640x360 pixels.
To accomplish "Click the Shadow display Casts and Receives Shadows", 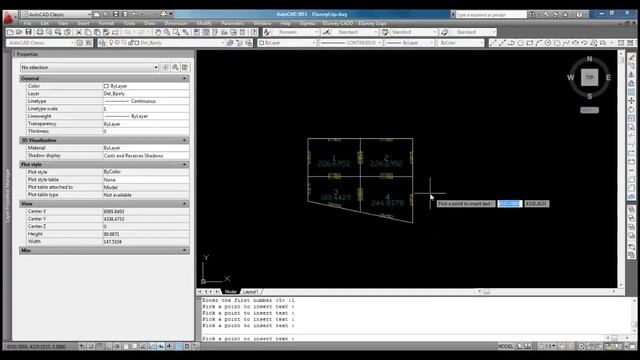I will click(146, 156).
